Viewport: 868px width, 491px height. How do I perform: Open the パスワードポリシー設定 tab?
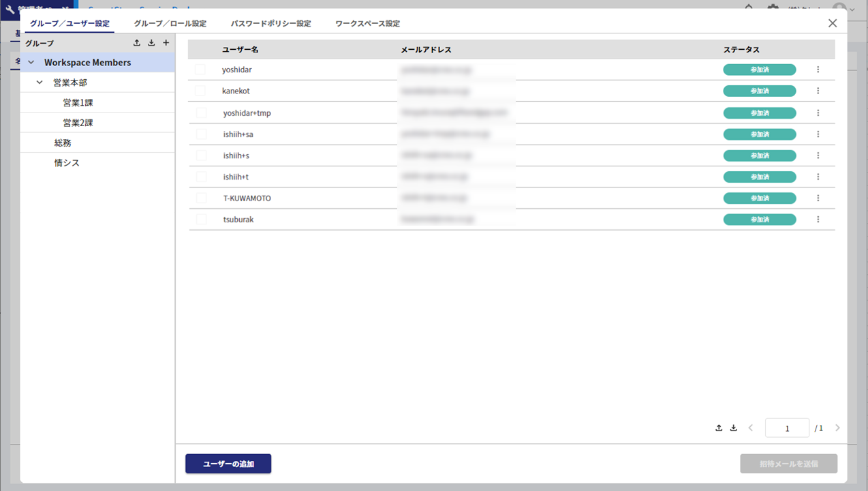(x=270, y=23)
